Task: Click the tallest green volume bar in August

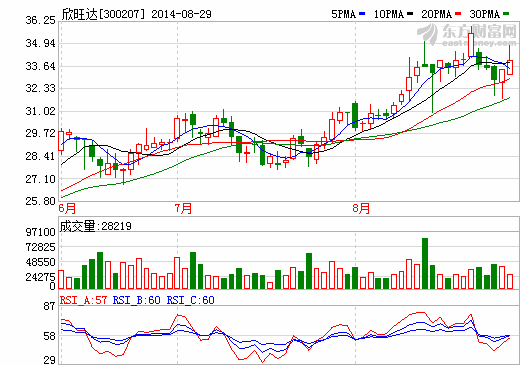Action: 425,263
